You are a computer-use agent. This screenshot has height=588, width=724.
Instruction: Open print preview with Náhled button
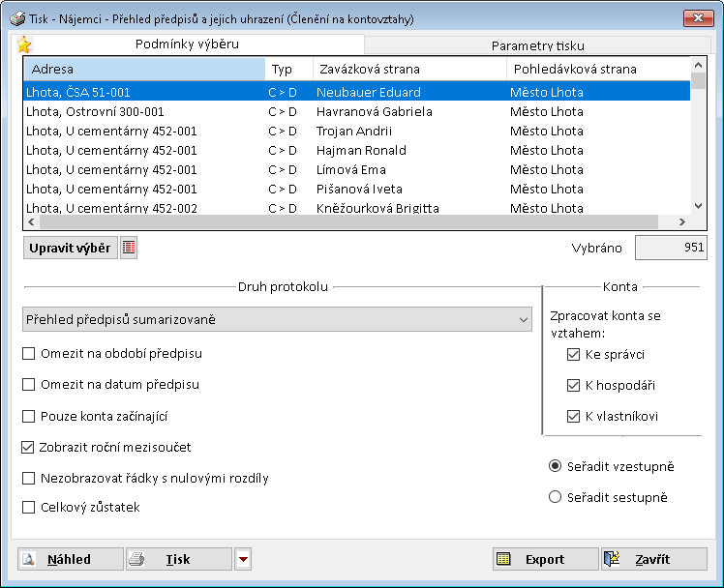tap(70, 559)
